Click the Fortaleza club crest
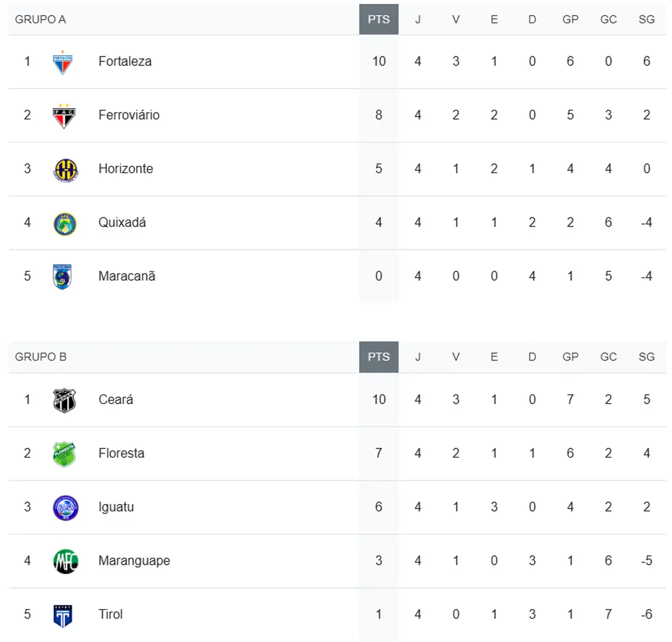This screenshot has height=642, width=672. tap(63, 62)
